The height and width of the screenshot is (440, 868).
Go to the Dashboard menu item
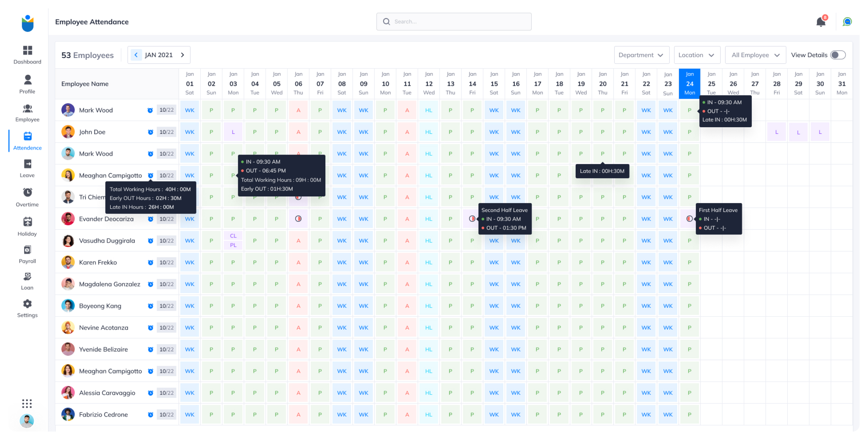pos(27,55)
